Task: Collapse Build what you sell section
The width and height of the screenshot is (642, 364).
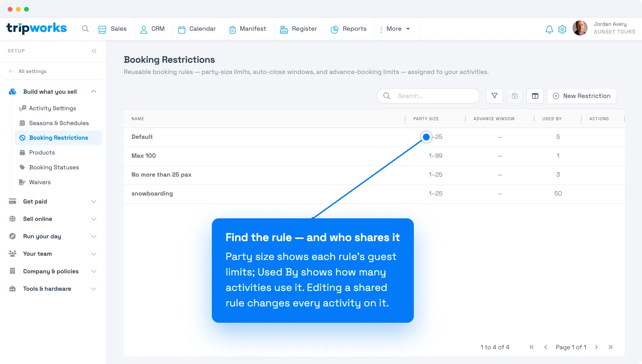Action: (x=94, y=92)
